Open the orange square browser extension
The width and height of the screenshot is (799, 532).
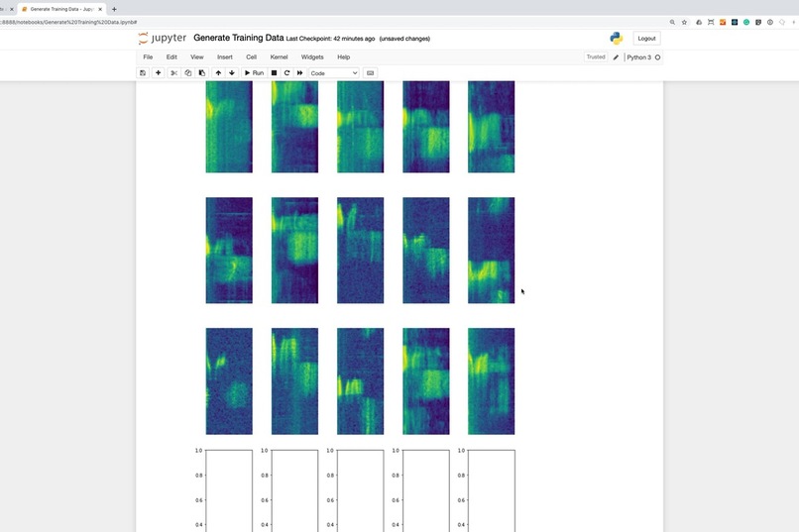click(x=723, y=23)
